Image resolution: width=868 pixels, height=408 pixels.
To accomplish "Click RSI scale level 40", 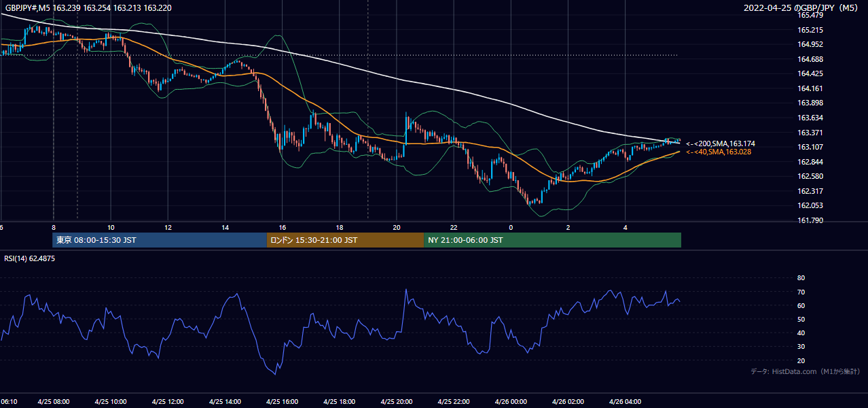I will click(801, 333).
